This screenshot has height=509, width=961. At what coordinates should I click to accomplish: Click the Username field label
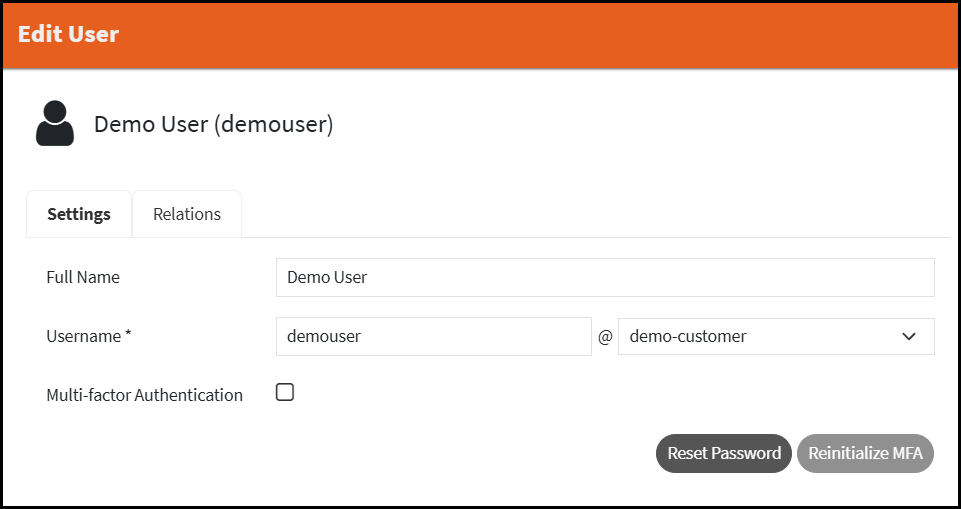click(83, 336)
